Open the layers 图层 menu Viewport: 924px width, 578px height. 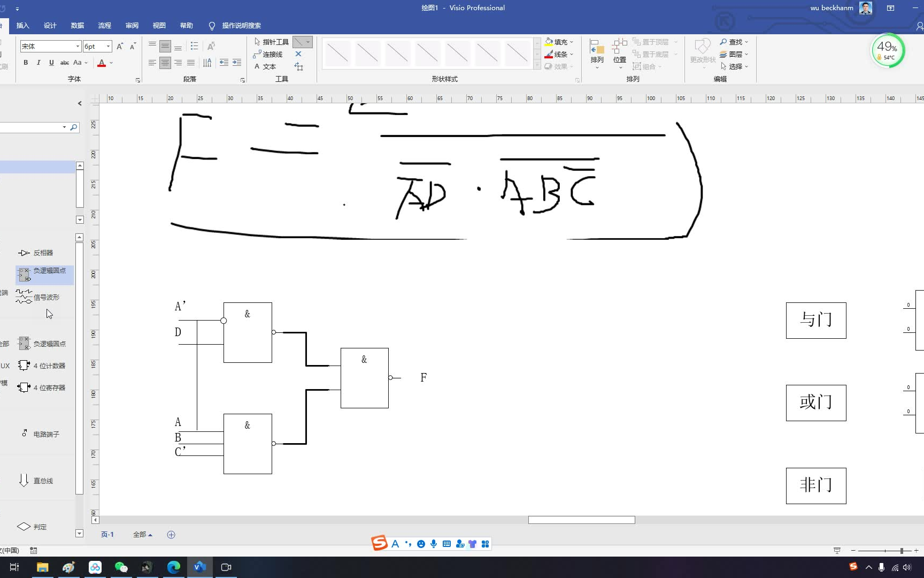[x=734, y=54]
